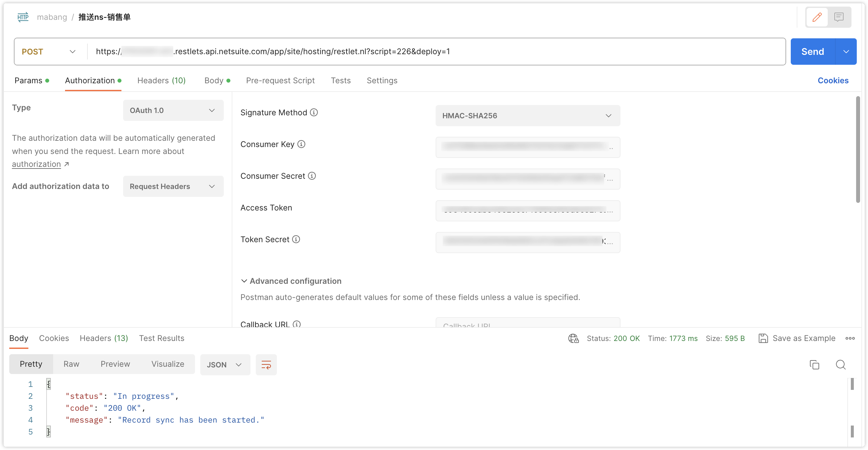Open Test Results tab
The image size is (868, 450).
[162, 338]
